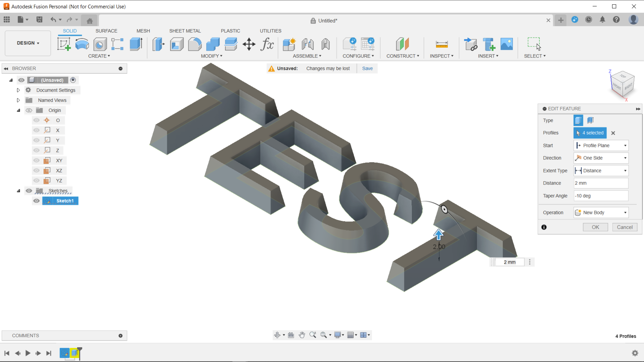Click the New Component icon
The image size is (644, 362).
289,44
